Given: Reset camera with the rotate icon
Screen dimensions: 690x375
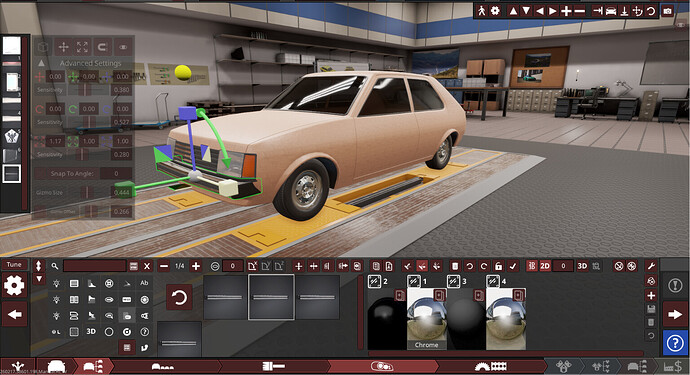Looking at the screenshot, I should (x=651, y=11).
